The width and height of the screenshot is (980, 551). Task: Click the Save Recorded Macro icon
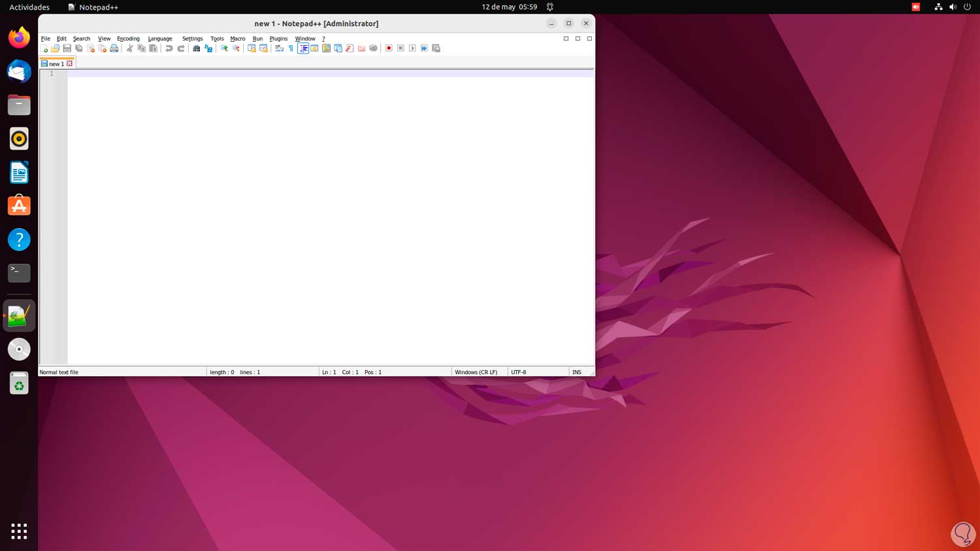[x=436, y=48]
